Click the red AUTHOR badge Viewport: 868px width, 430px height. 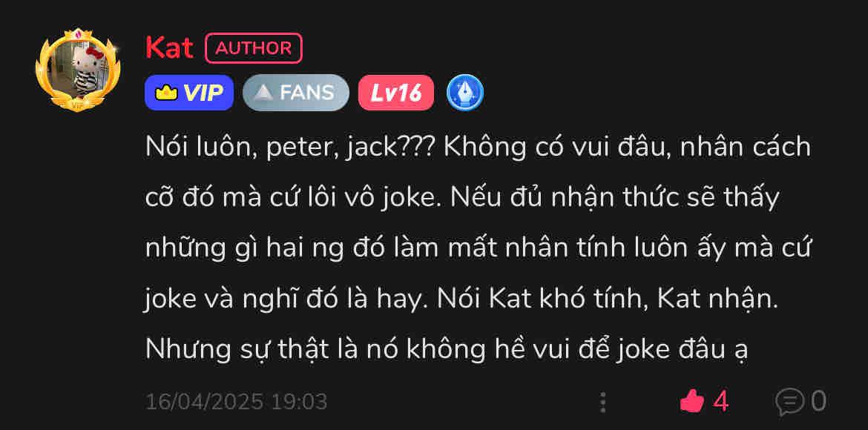(254, 48)
